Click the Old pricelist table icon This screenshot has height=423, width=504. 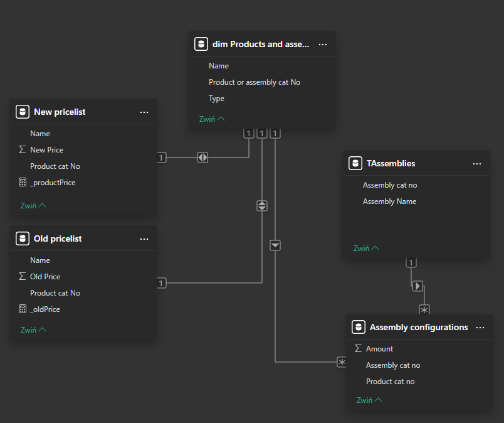23,238
